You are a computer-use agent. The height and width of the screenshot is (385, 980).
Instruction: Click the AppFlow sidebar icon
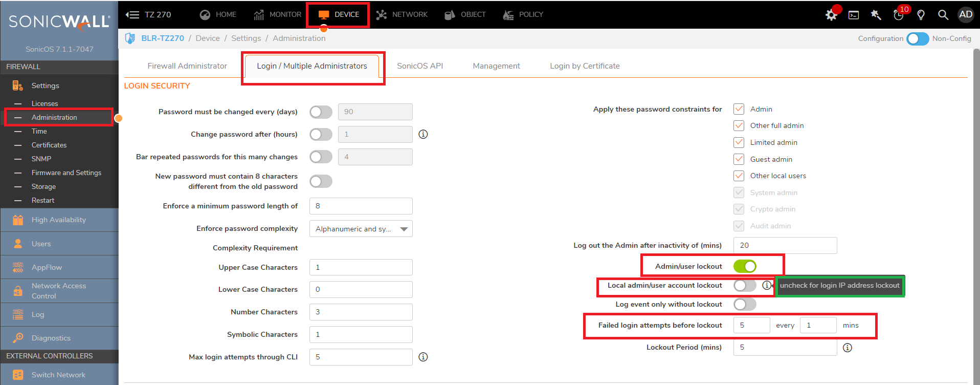pos(18,267)
